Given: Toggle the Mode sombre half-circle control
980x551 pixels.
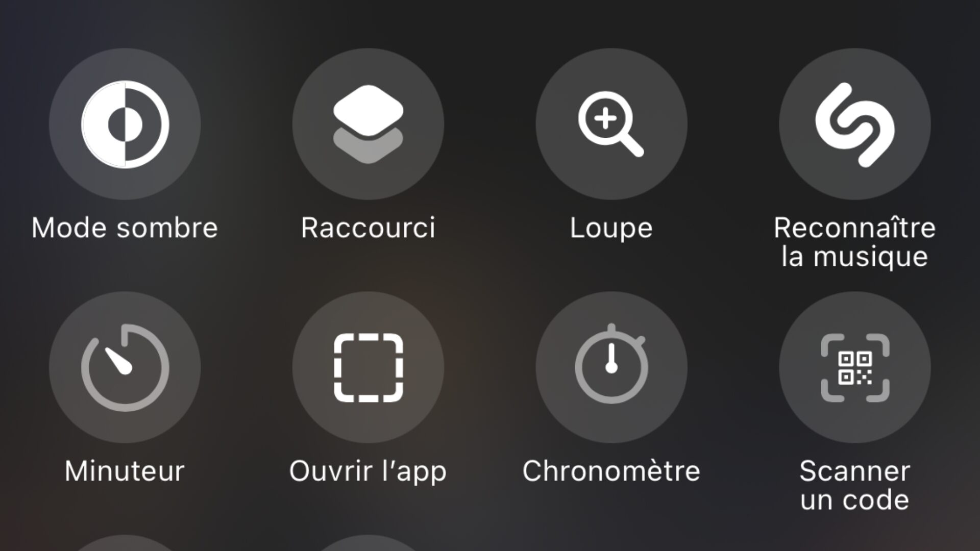Looking at the screenshot, I should (x=125, y=124).
